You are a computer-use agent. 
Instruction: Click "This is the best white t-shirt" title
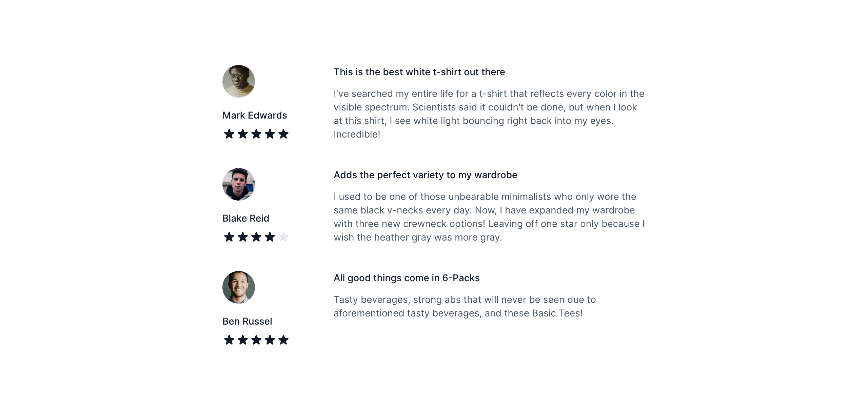coord(419,72)
